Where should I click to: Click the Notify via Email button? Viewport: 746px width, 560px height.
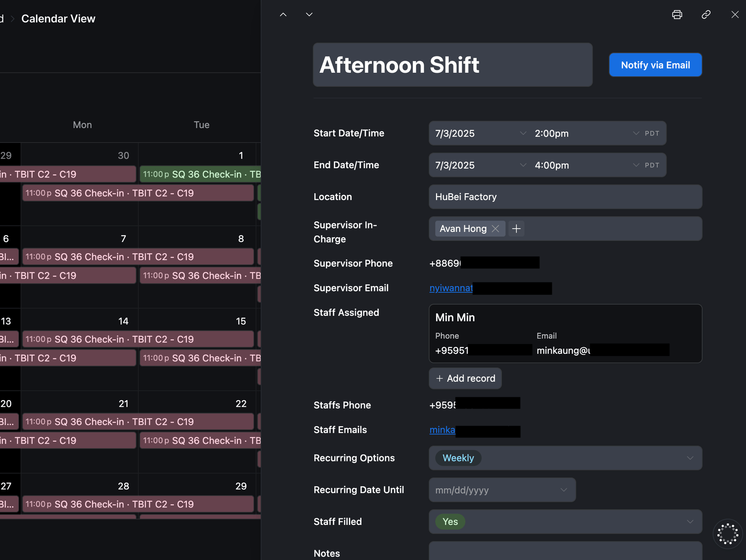click(x=655, y=65)
